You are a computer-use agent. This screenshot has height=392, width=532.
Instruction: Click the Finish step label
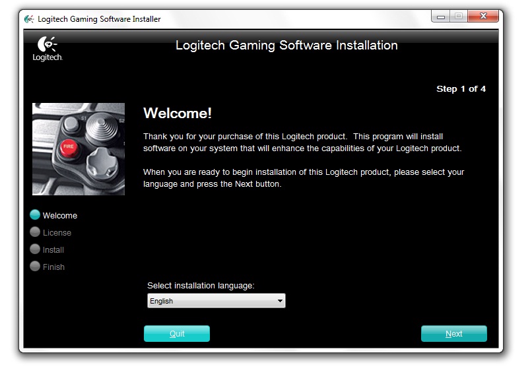tap(53, 267)
